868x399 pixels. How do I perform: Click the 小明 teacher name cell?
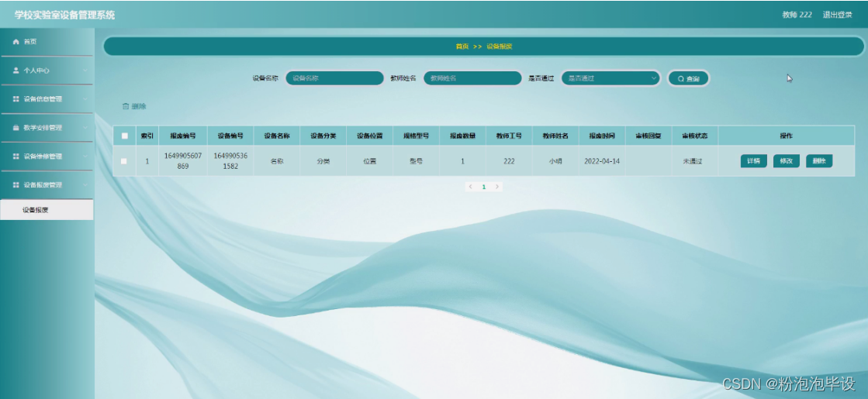tap(555, 161)
